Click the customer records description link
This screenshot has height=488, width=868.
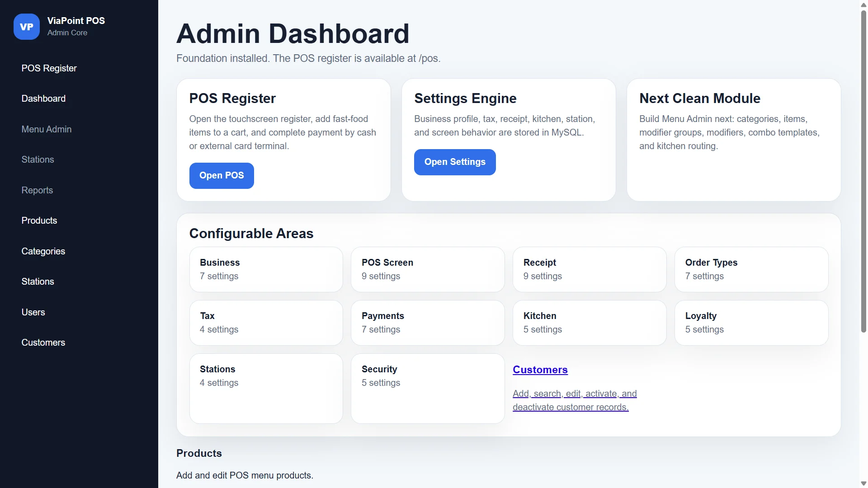tap(575, 400)
